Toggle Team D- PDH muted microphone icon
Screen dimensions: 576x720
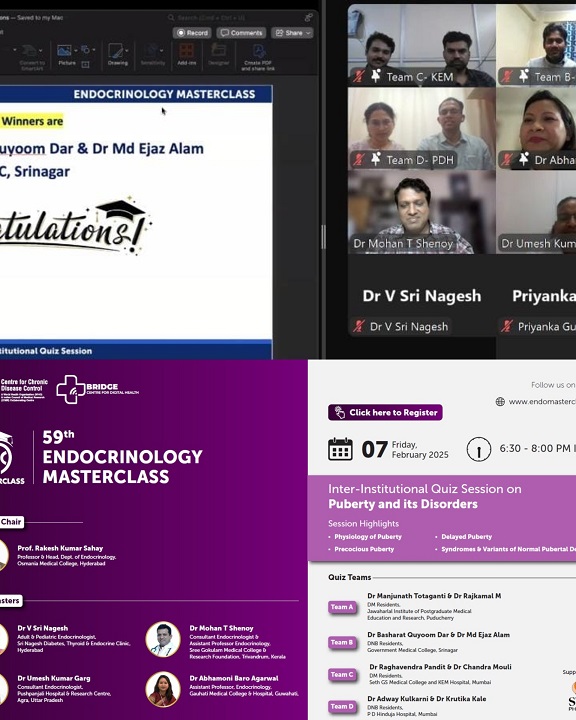click(359, 159)
